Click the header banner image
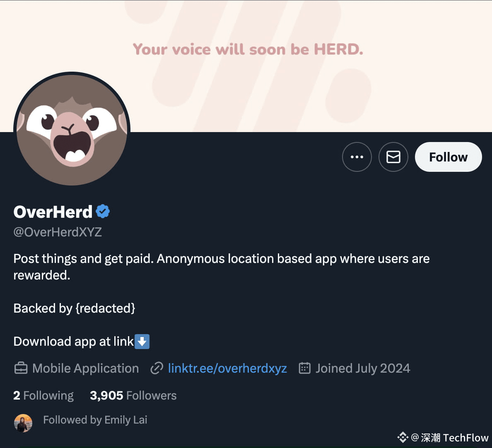 click(246, 66)
